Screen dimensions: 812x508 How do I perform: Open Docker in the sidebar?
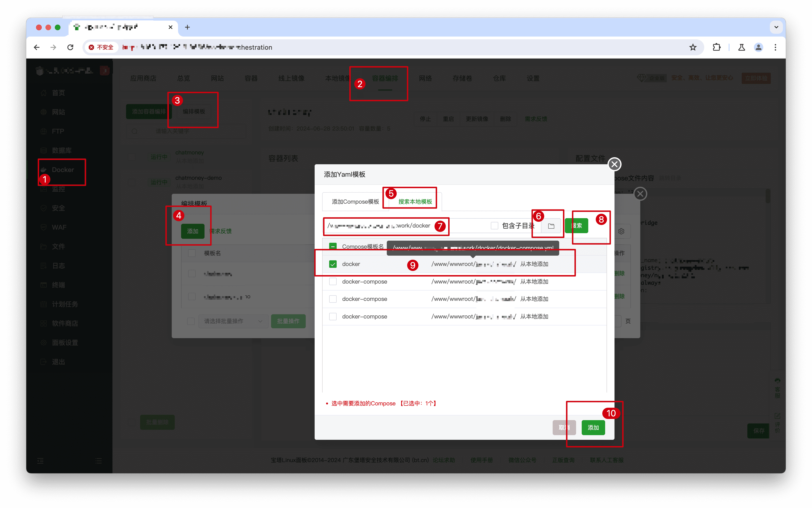[63, 170]
